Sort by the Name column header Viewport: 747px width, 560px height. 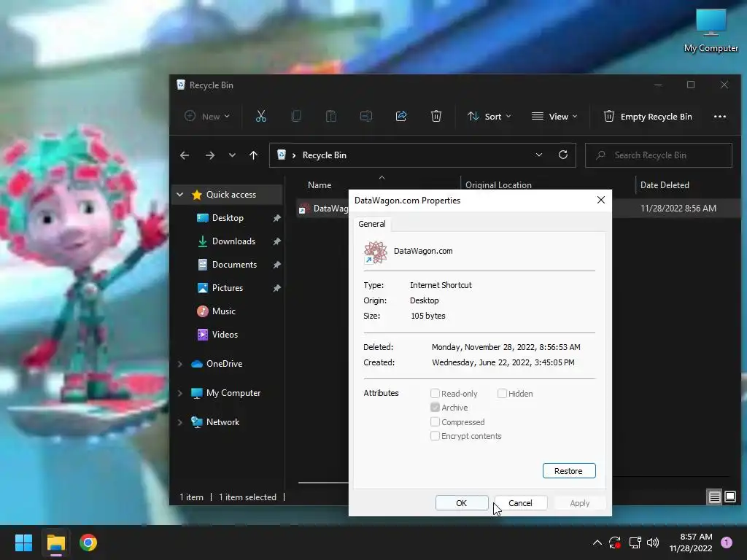point(320,184)
